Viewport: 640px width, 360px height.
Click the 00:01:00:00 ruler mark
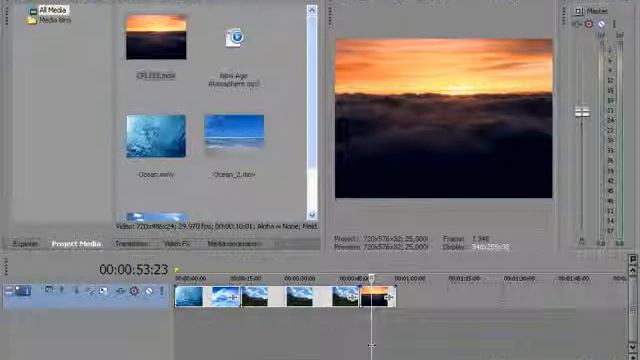point(410,278)
